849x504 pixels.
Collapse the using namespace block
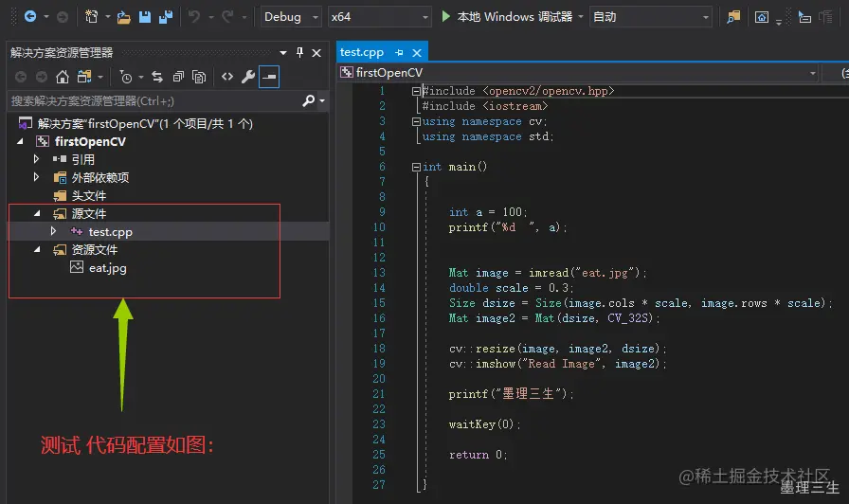[416, 121]
